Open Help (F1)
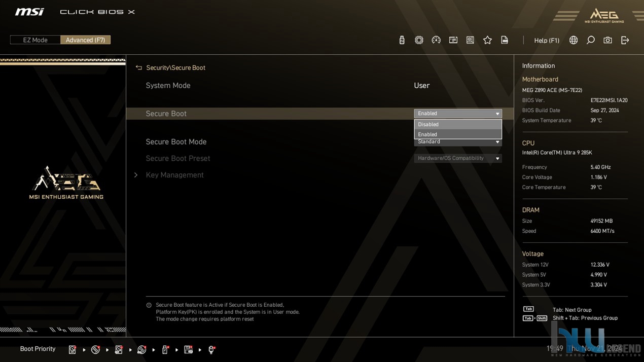Image resolution: width=644 pixels, height=362 pixels. pyautogui.click(x=547, y=40)
